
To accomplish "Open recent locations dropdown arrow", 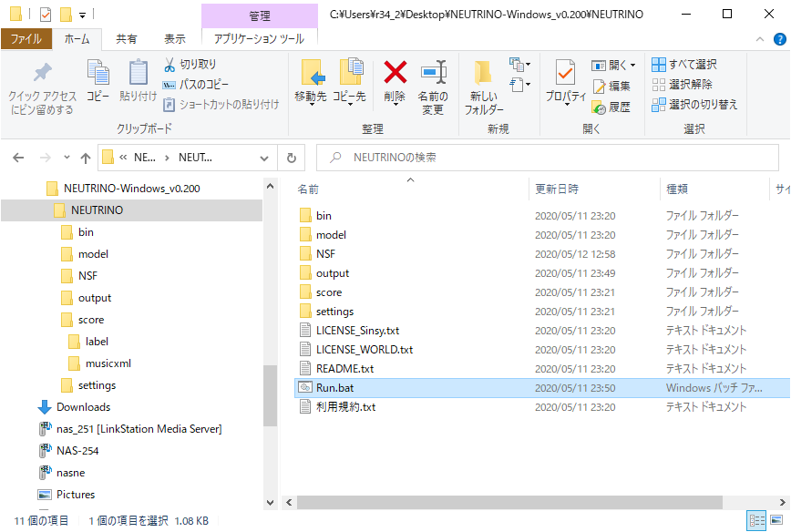I will click(67, 158).
